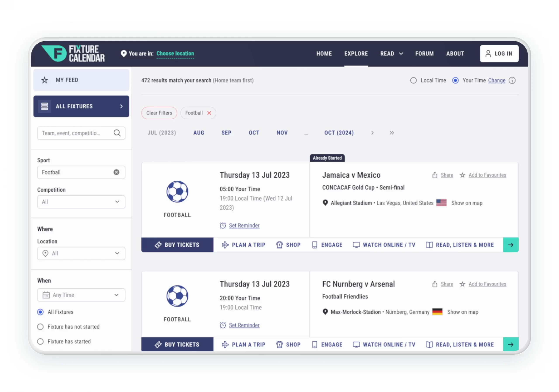
Task: Open the My Feed sidebar item
Action: [81, 80]
